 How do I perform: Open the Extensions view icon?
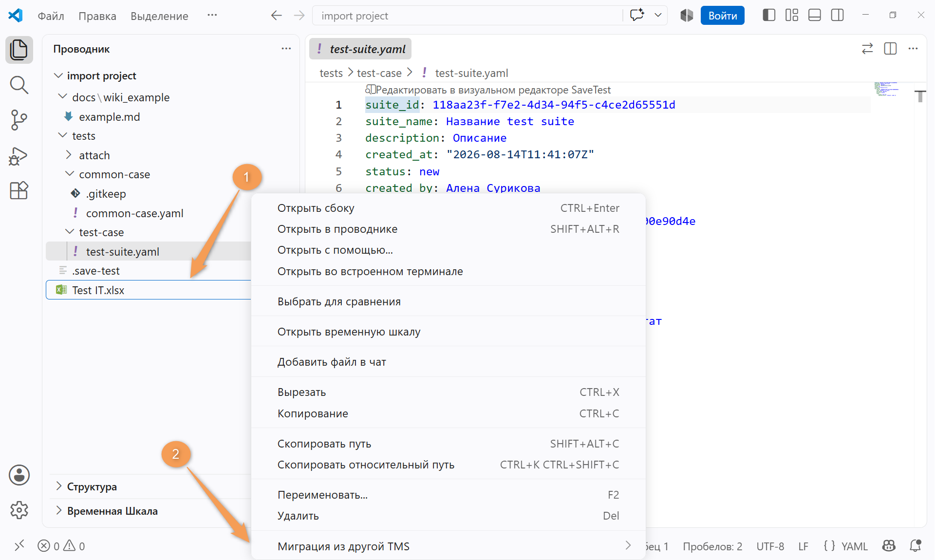point(19,190)
